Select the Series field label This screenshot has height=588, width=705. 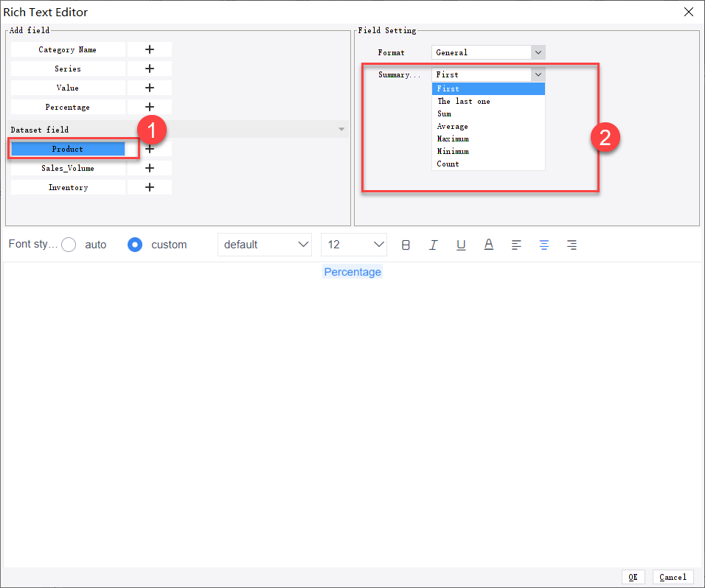(68, 69)
